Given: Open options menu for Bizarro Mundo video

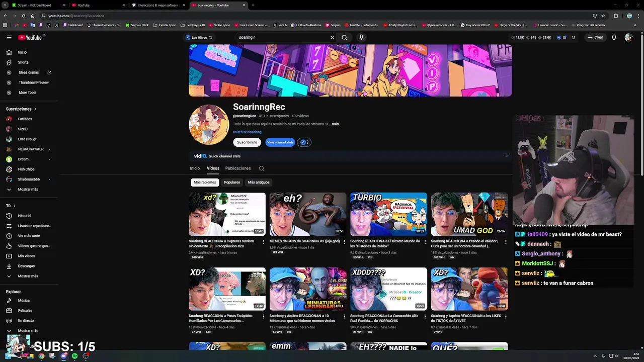Looking at the screenshot, I should [425, 242].
